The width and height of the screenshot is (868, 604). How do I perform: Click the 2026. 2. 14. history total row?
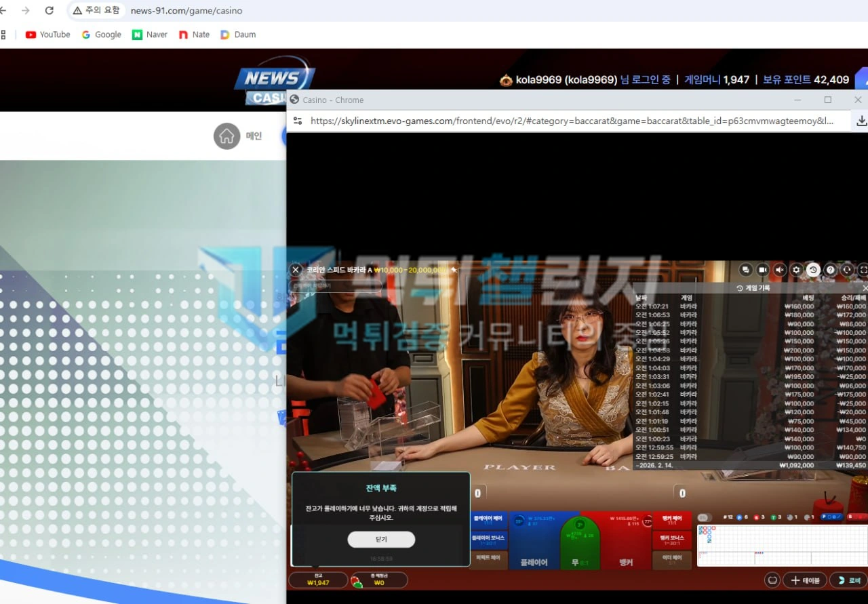point(751,466)
